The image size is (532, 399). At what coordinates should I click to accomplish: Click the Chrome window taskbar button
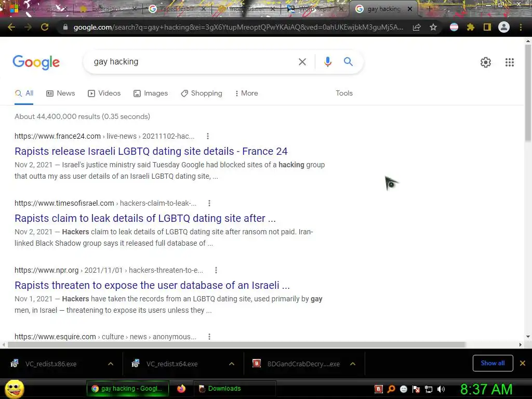pyautogui.click(x=128, y=389)
